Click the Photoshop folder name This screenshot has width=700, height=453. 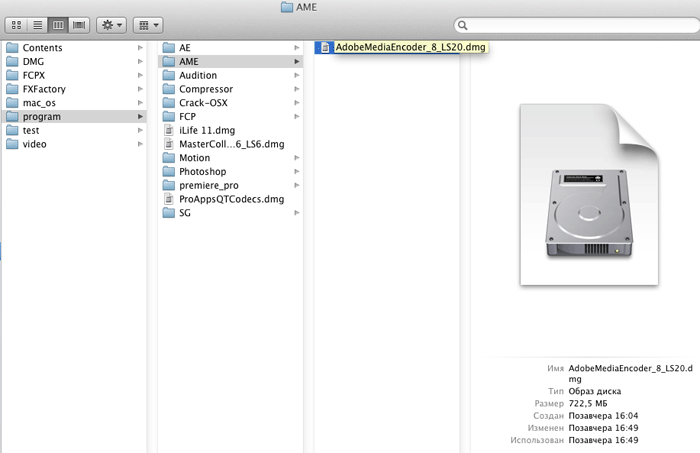click(203, 172)
